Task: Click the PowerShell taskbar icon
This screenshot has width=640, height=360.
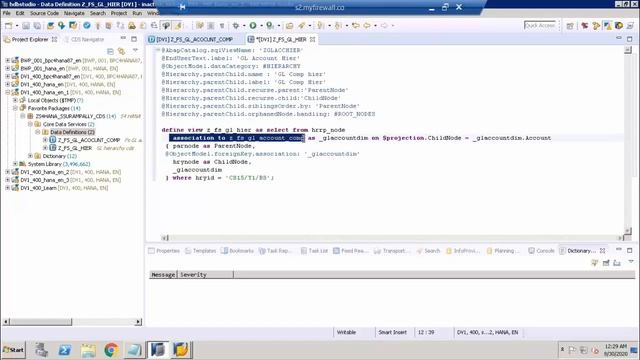Action: coord(64,350)
